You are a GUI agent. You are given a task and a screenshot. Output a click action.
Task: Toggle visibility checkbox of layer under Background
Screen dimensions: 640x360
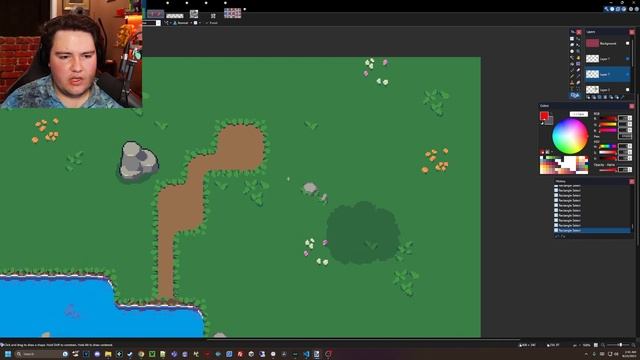click(x=628, y=59)
